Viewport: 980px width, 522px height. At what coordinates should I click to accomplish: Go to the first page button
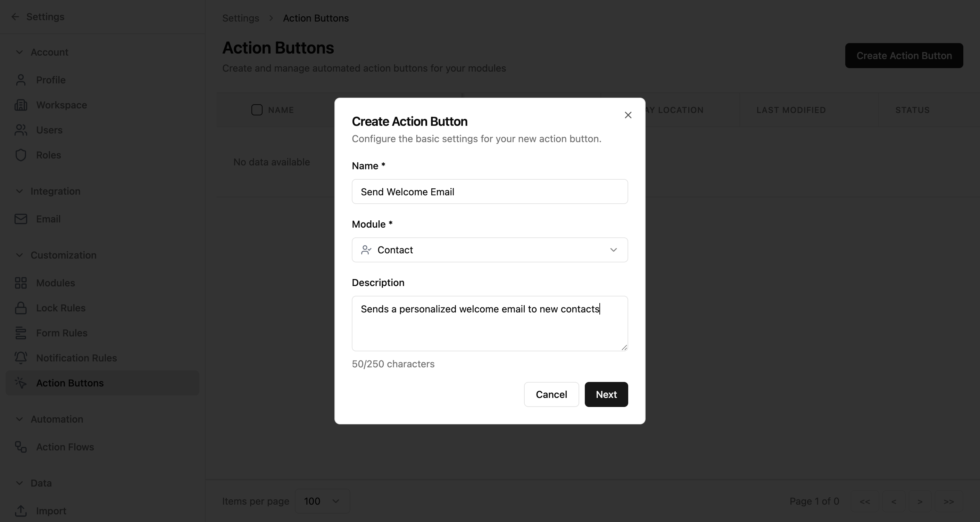[865, 501]
